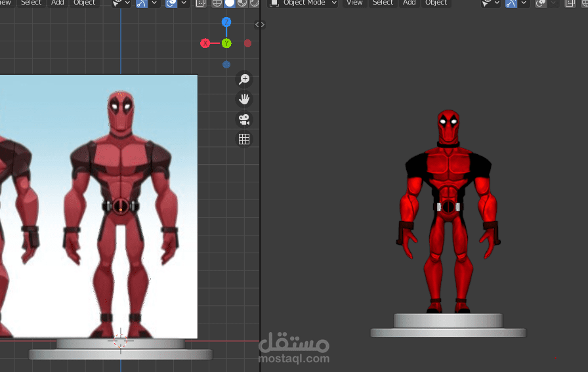The width and height of the screenshot is (588, 372).
Task: Select the pedestal base in right viewport
Action: 448,326
